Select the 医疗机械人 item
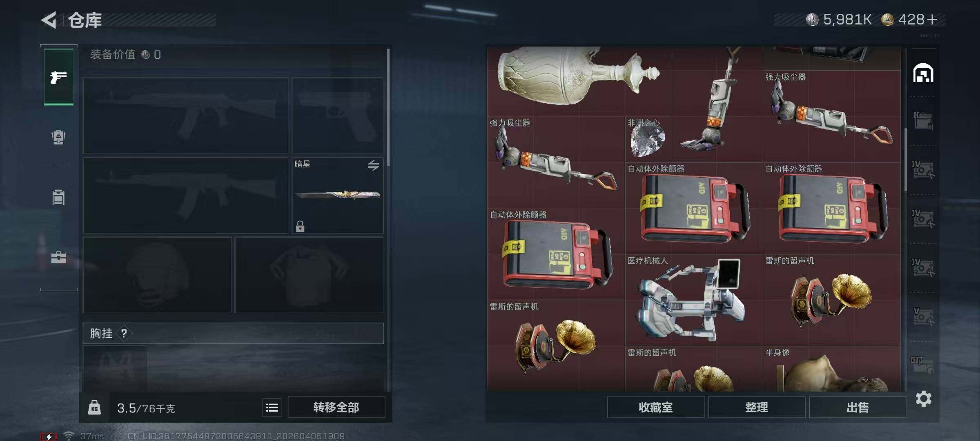Screen dimensions: 980x441 point(694,300)
